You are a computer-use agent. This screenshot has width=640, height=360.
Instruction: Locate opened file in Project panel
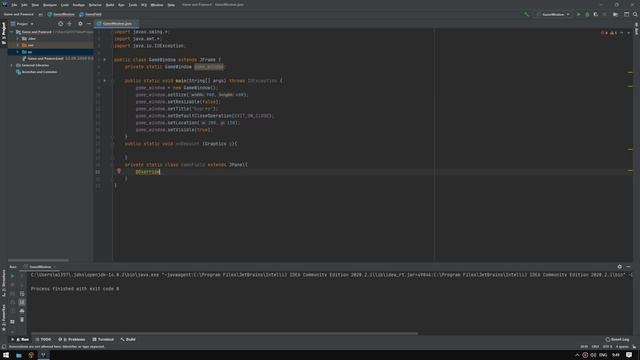pyautogui.click(x=60, y=24)
